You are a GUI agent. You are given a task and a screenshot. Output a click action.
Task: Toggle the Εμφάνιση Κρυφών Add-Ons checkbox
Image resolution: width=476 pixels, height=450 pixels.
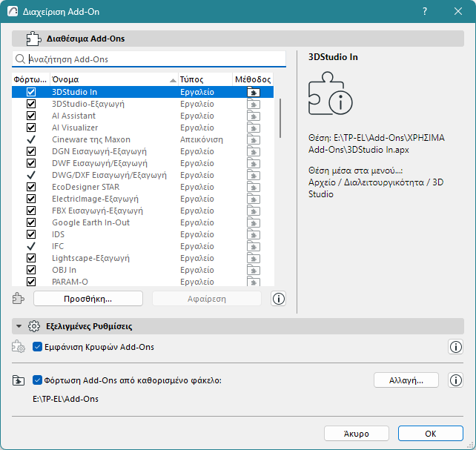pyautogui.click(x=39, y=347)
